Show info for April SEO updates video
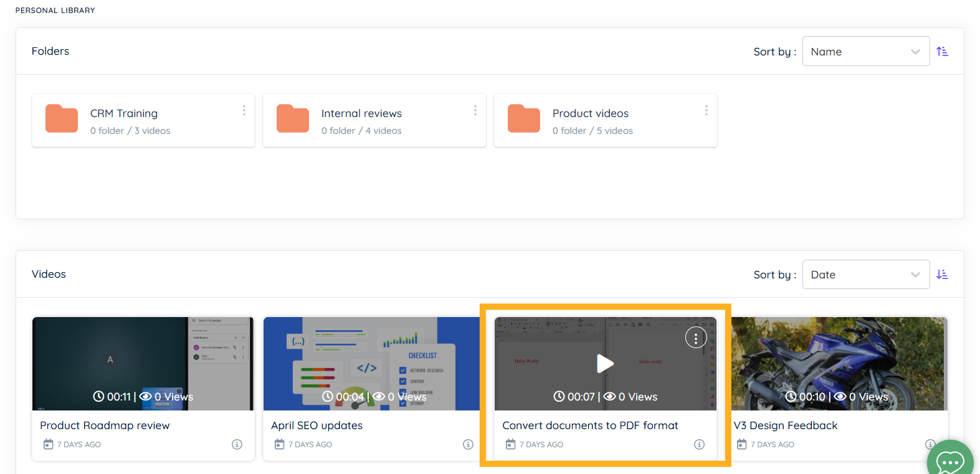 pos(468,444)
